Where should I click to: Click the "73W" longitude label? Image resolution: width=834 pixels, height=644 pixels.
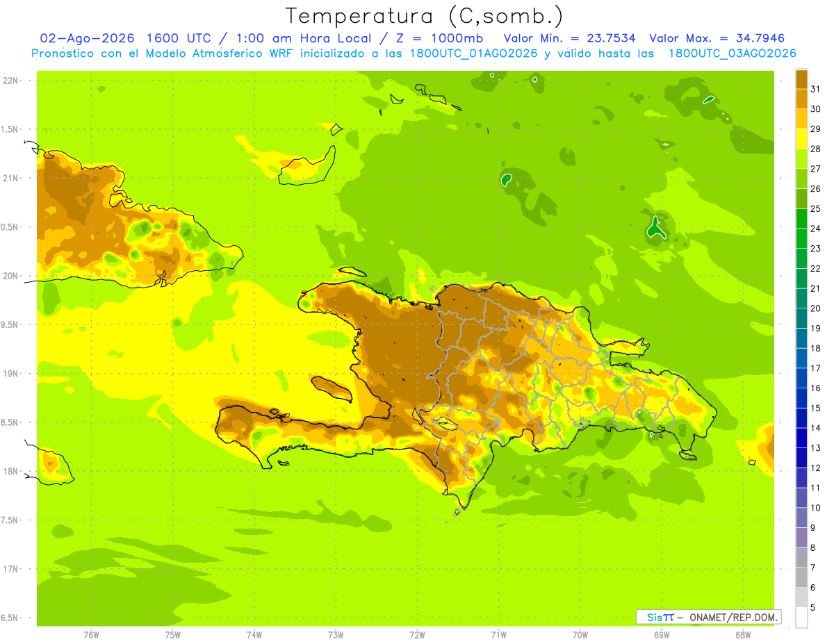click(x=336, y=635)
